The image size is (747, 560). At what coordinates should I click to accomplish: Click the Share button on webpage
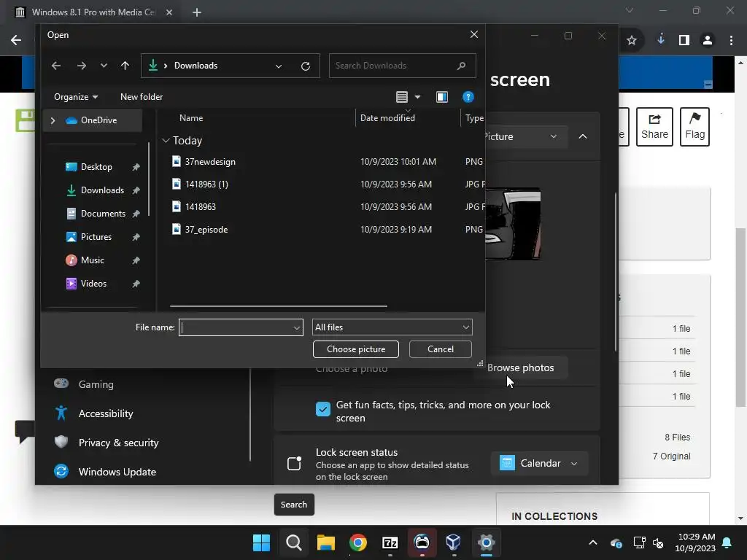pos(654,127)
